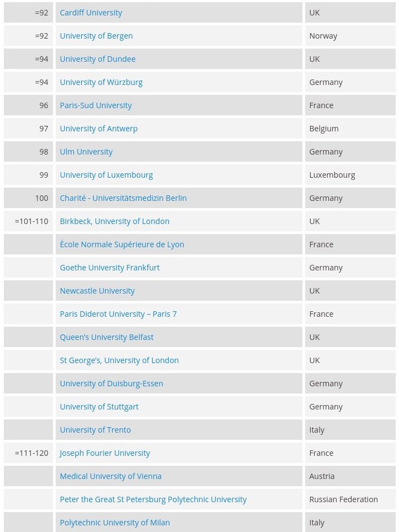The width and height of the screenshot is (399, 532).
Task: Open Queen's University Belfast link
Action: [107, 337]
